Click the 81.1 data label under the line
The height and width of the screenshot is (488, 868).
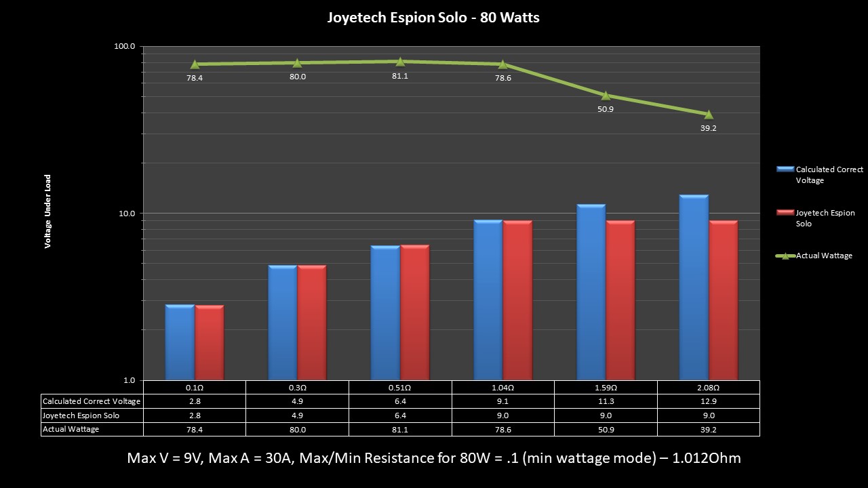pos(400,76)
